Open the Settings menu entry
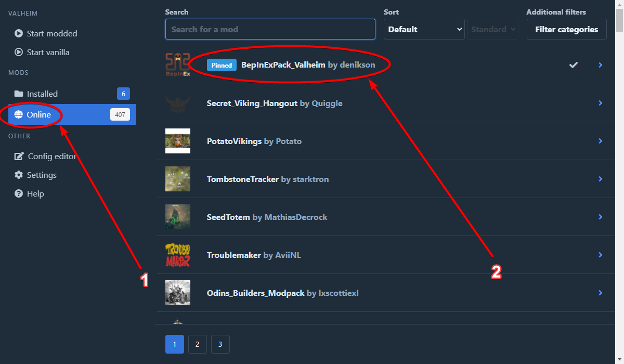The image size is (624, 364). tap(42, 175)
